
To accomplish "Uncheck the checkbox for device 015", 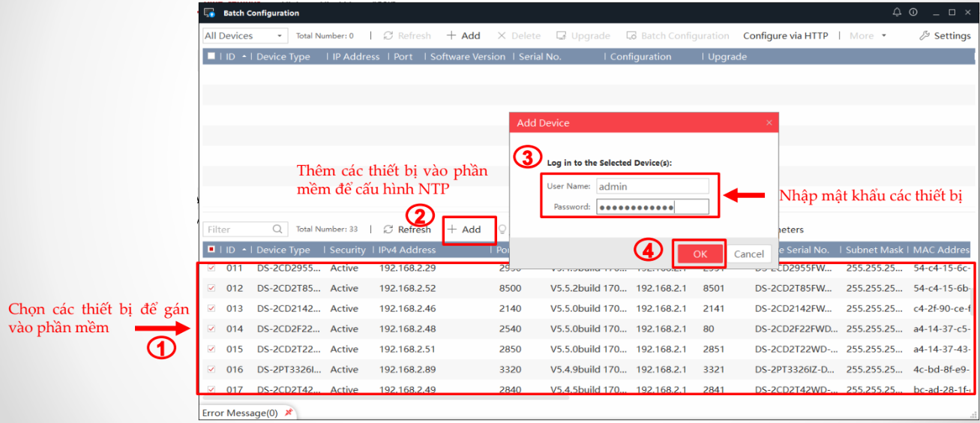I will click(x=211, y=349).
